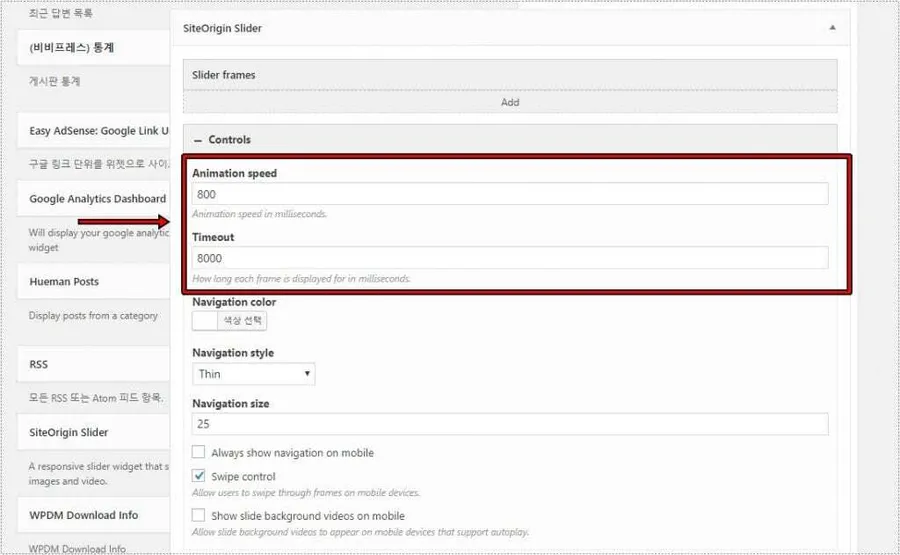Viewport: 900px width, 555px height.
Task: Collapse the SiteOrigin Slider widget arrow
Action: click(833, 28)
